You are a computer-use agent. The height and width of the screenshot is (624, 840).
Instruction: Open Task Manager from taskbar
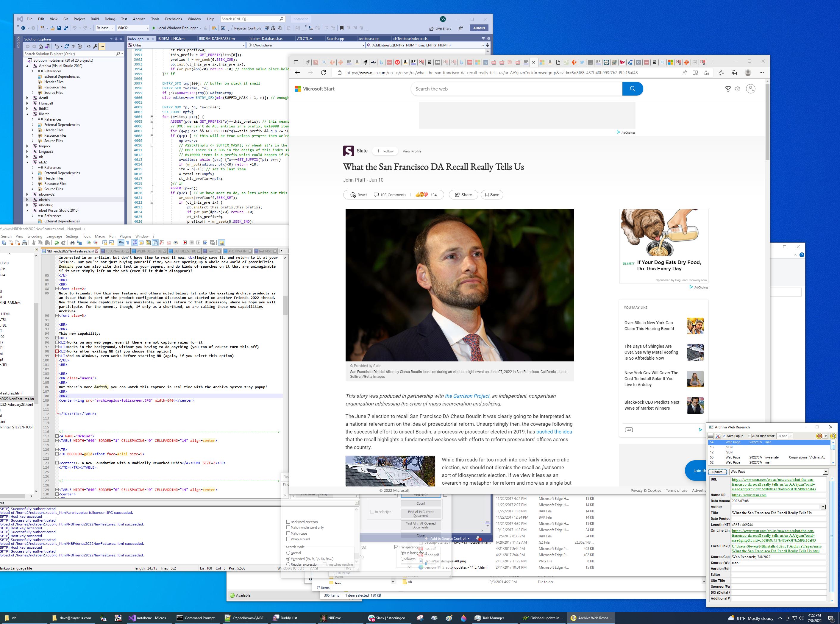pyautogui.click(x=489, y=618)
